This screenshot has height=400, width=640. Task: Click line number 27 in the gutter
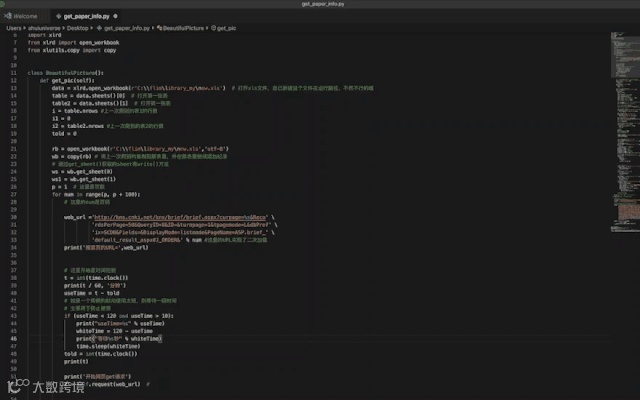tap(14, 195)
